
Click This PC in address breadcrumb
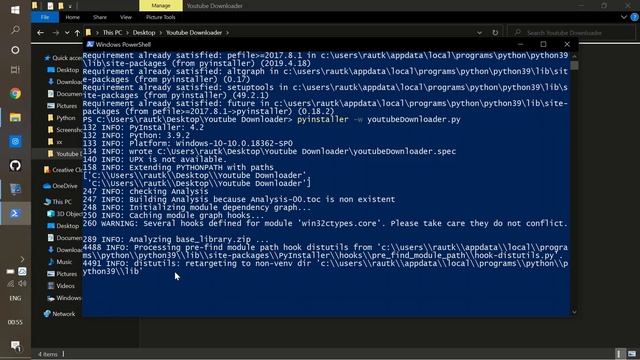pyautogui.click(x=112, y=33)
